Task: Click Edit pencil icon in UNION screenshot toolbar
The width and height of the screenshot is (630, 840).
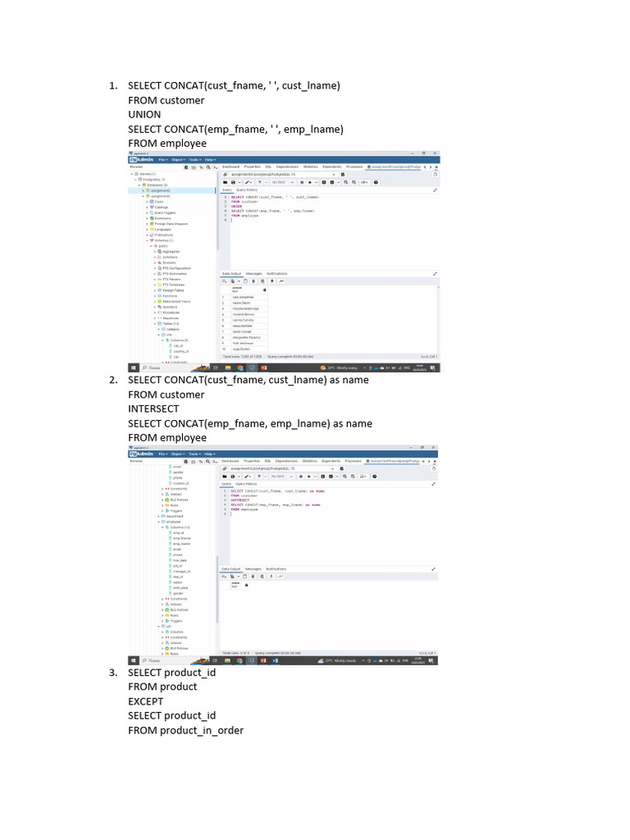Action: click(x=248, y=182)
